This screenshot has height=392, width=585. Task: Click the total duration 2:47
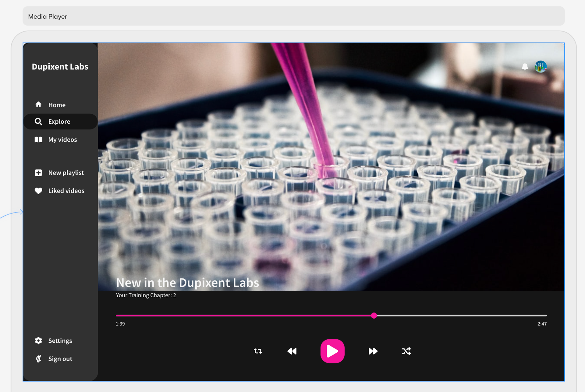pyautogui.click(x=542, y=324)
